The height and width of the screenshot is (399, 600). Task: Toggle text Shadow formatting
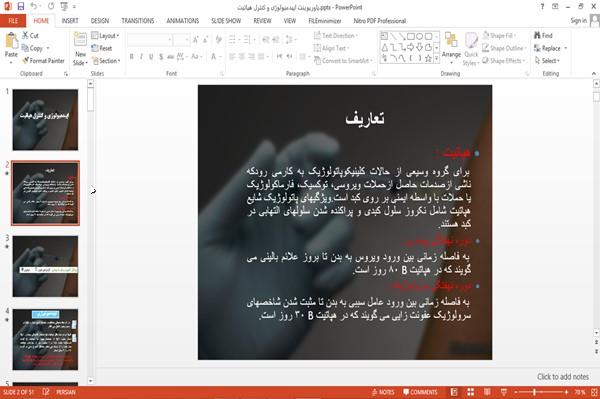tap(161, 57)
